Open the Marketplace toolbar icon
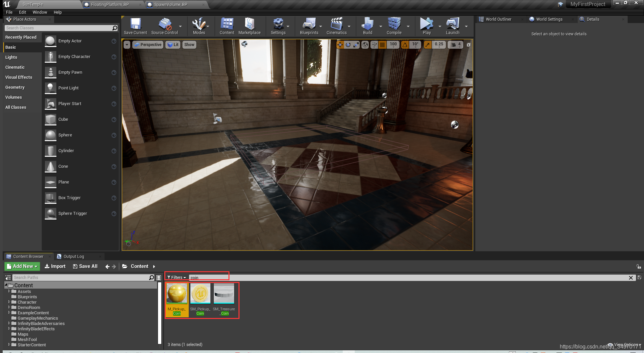Screen dimensions: 644x353 (x=250, y=26)
